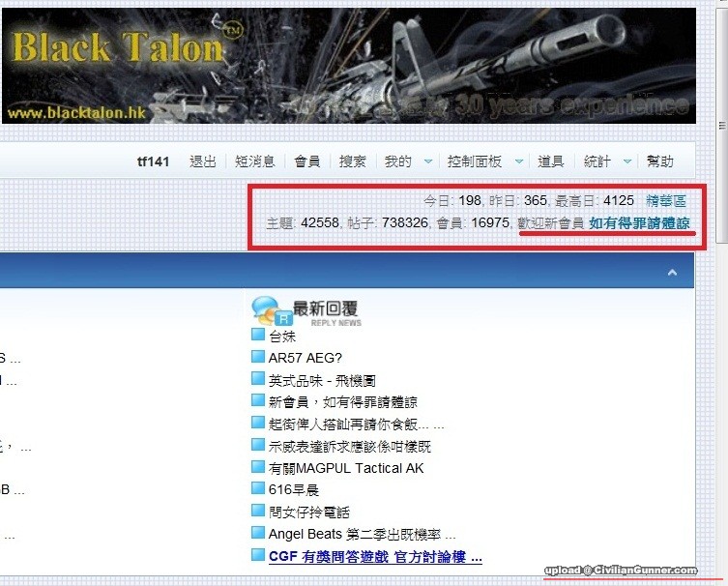Expand the 統計 dropdown arrow

click(x=627, y=162)
